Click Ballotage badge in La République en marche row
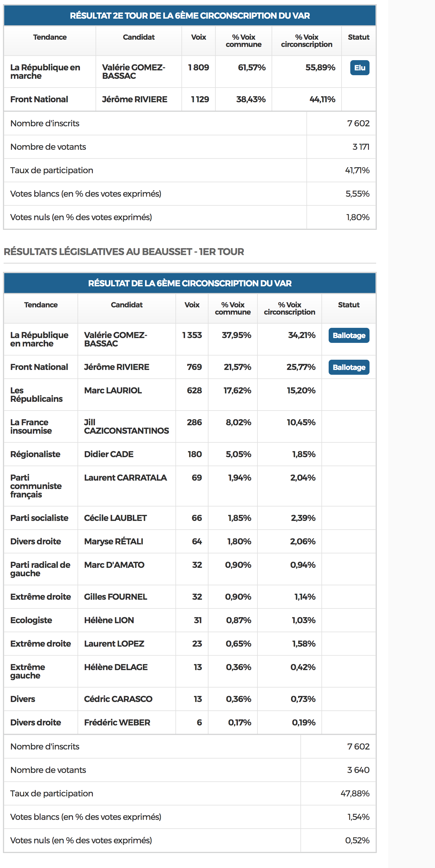The height and width of the screenshot is (868, 435). tap(348, 335)
